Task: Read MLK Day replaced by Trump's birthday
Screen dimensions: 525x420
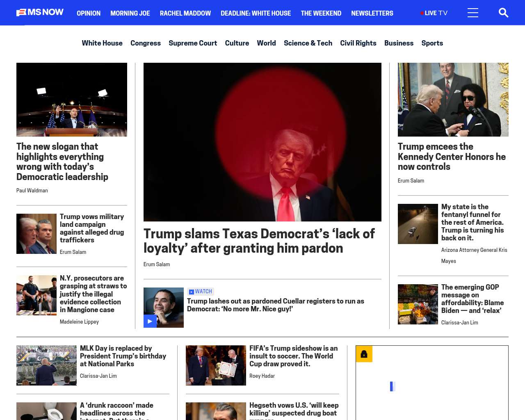Action: tap(123, 356)
